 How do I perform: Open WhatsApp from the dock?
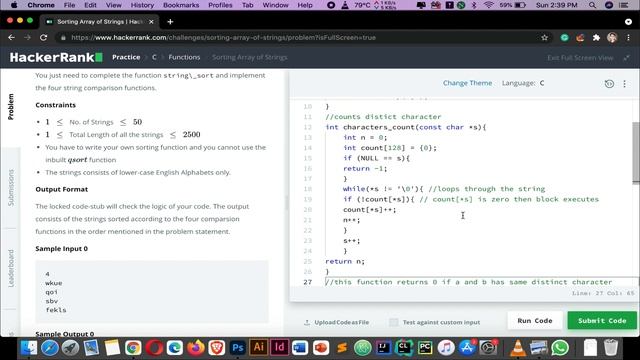pos(560,348)
